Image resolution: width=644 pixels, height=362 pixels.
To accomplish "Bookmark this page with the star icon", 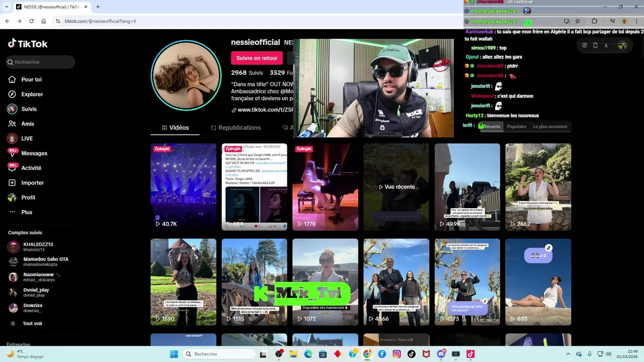I will (x=578, y=21).
